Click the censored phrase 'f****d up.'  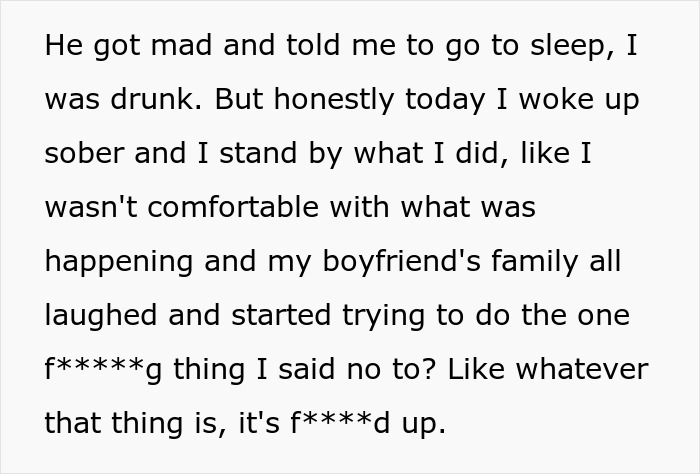click(368, 424)
